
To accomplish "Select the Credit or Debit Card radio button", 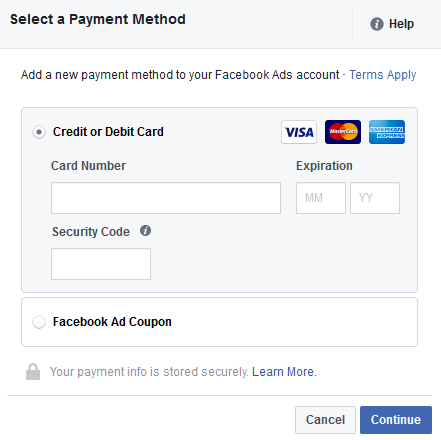I will (39, 132).
